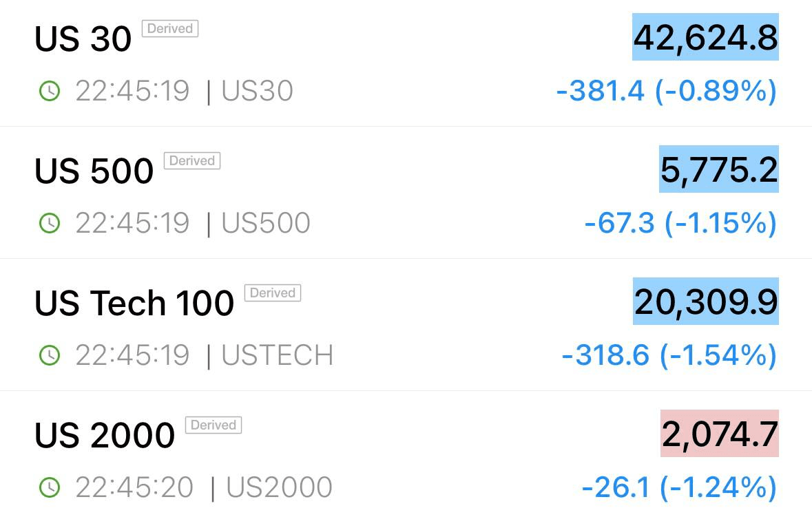Click the US2000 symbol label
Screen dimensions: 812x517
click(279, 487)
